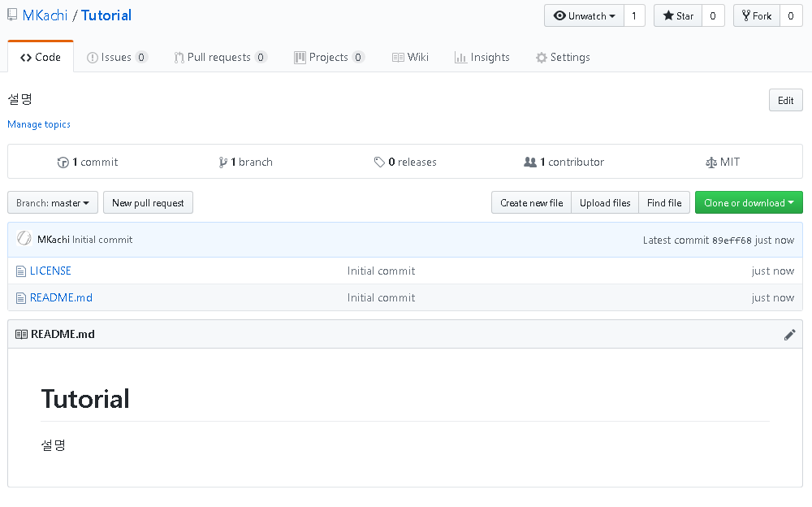The height and width of the screenshot is (507, 812).
Task: Open the Wiki tab
Action: (410, 57)
